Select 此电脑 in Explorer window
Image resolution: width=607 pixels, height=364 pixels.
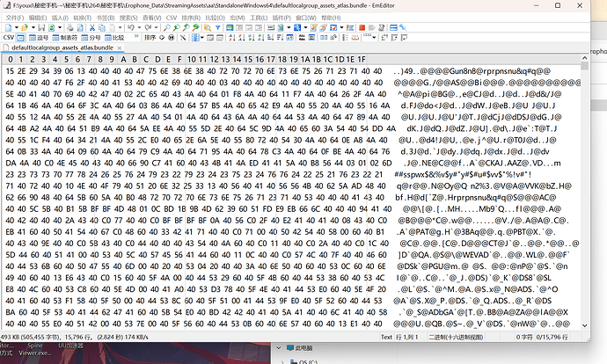(303, 348)
